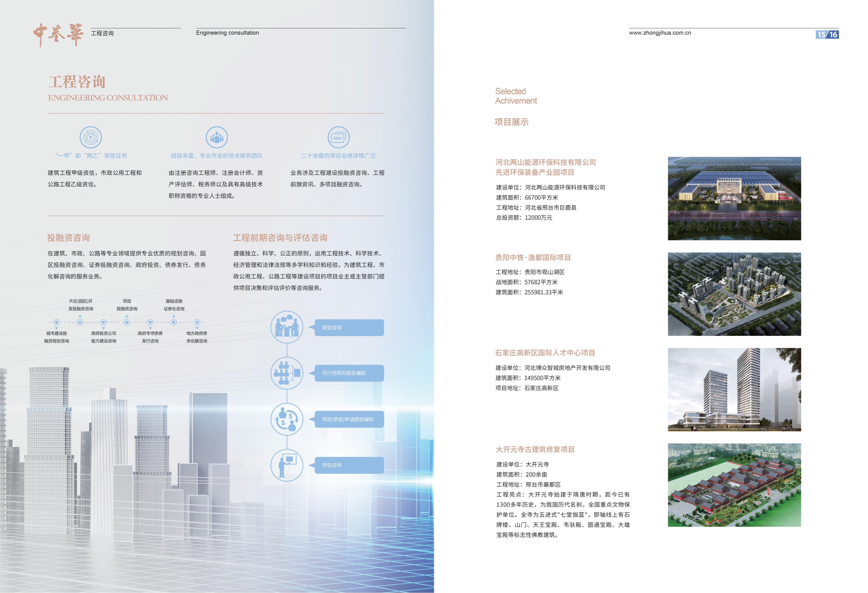
Task: Click the 20th anniversary icon
Action: pyautogui.click(x=339, y=137)
